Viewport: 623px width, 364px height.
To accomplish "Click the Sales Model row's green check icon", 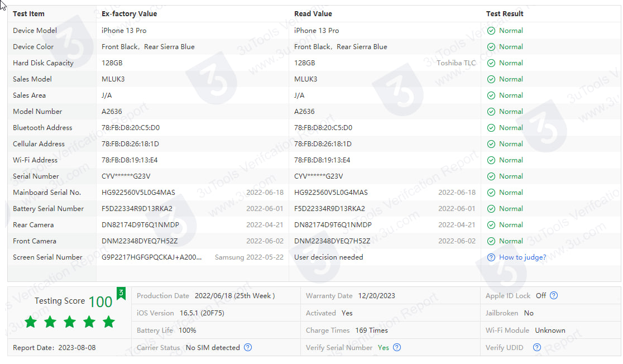I will click(x=491, y=79).
